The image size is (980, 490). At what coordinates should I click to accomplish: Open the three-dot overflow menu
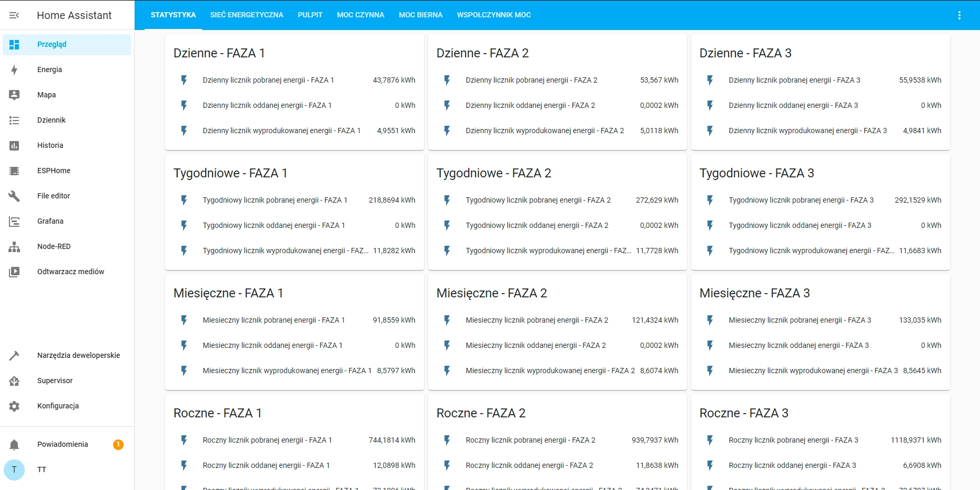(x=959, y=15)
